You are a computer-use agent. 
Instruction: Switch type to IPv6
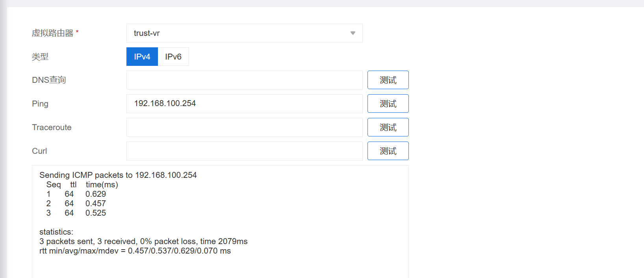173,57
